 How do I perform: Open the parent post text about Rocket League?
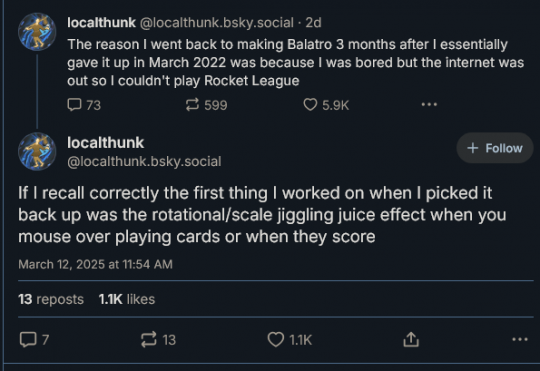(x=295, y=62)
